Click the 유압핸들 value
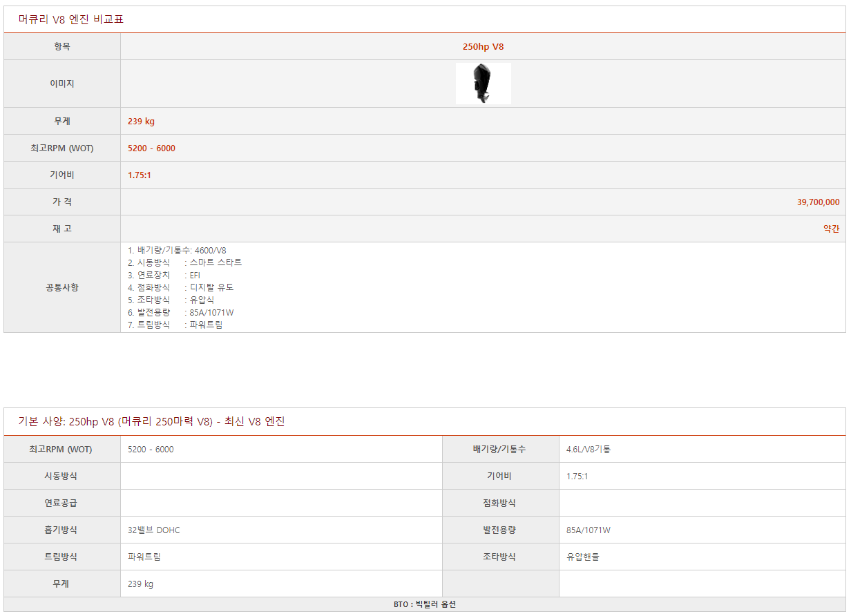The image size is (851, 616). coord(583,557)
